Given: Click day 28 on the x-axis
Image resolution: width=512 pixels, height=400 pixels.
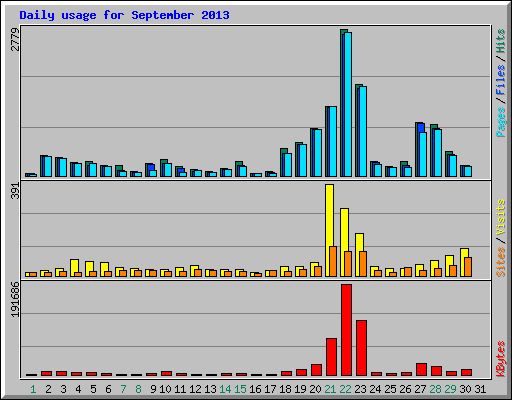Looking at the screenshot, I should (436, 389).
